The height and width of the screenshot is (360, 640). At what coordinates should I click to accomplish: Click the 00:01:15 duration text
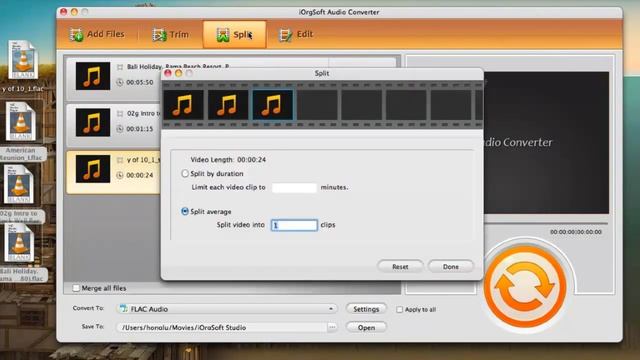pos(140,129)
